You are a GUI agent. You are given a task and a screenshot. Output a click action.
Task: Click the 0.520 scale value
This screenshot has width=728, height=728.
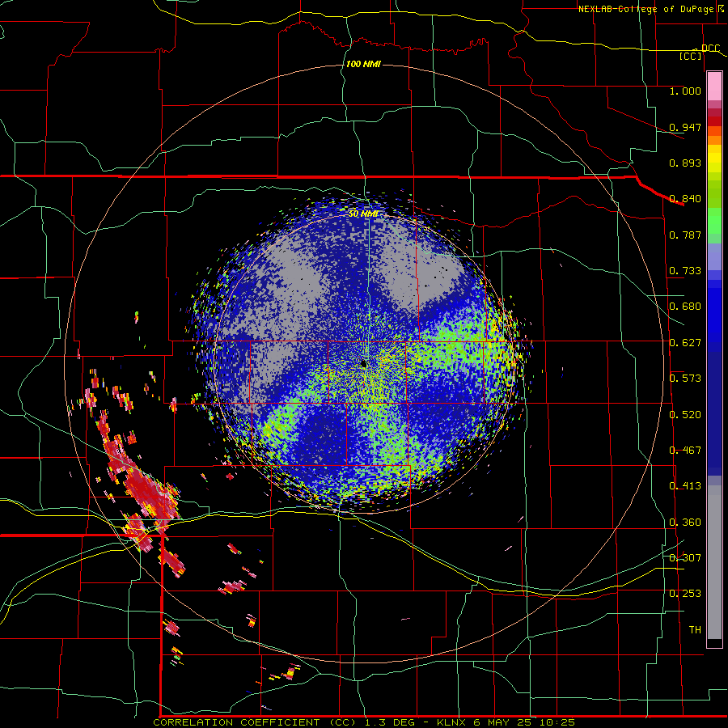[x=685, y=415]
